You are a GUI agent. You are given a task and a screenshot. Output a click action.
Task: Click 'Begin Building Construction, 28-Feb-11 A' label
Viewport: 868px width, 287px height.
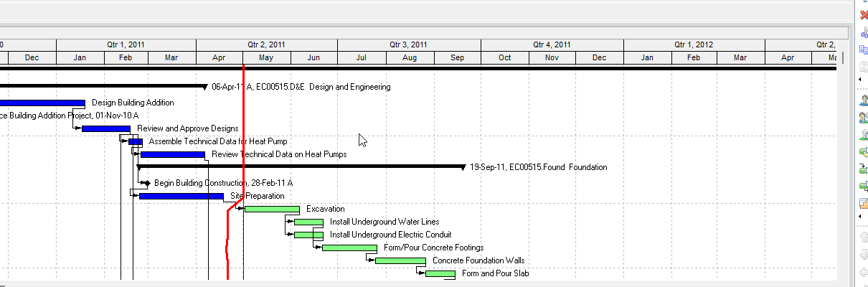pyautogui.click(x=224, y=183)
